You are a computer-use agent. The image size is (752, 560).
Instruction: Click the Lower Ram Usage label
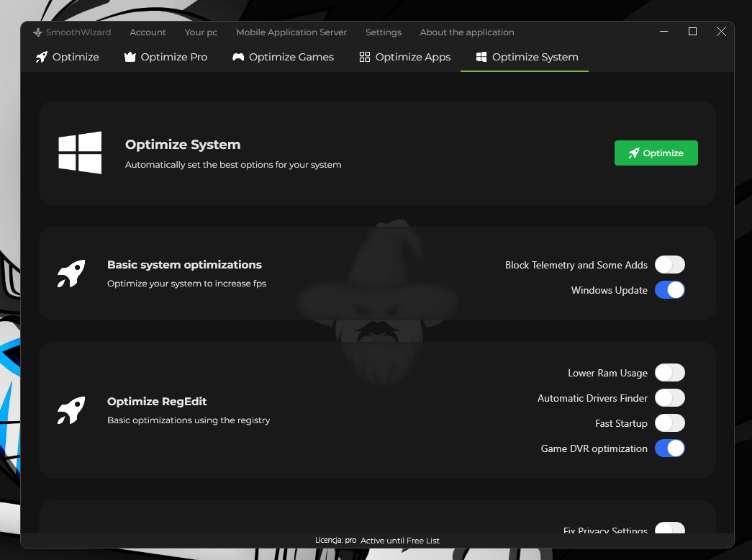click(x=607, y=374)
